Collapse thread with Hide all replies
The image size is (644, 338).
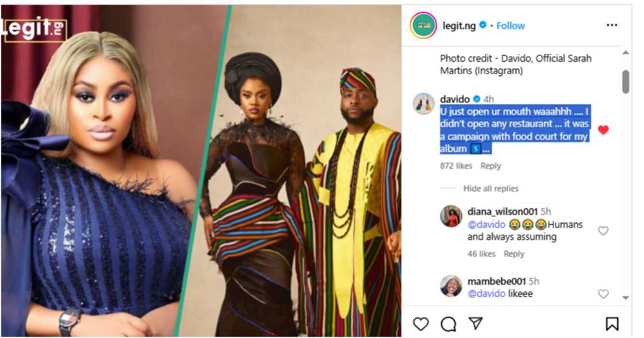pos(490,189)
